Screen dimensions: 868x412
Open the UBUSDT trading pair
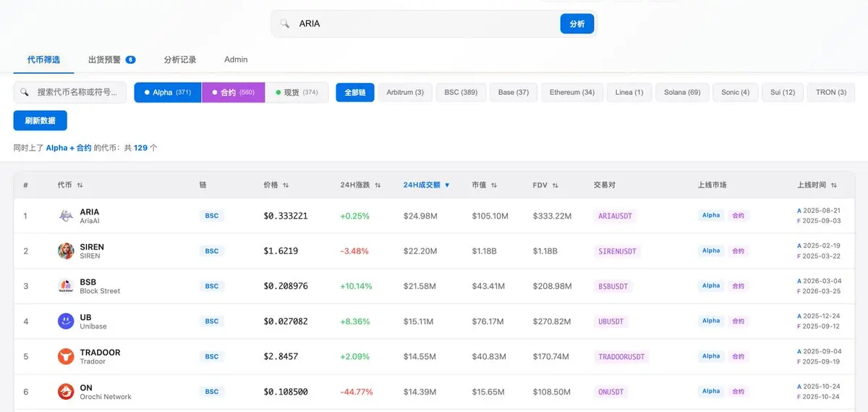tap(611, 321)
